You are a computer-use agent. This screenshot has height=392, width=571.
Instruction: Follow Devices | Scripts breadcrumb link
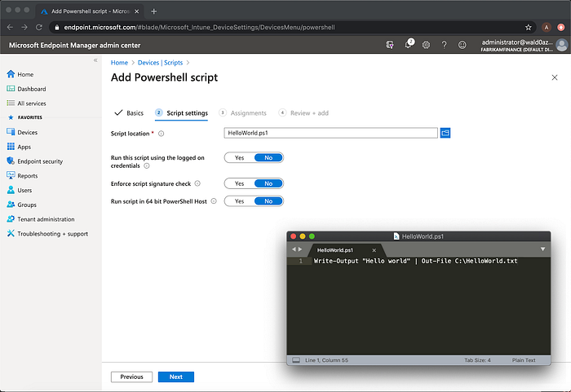click(160, 63)
